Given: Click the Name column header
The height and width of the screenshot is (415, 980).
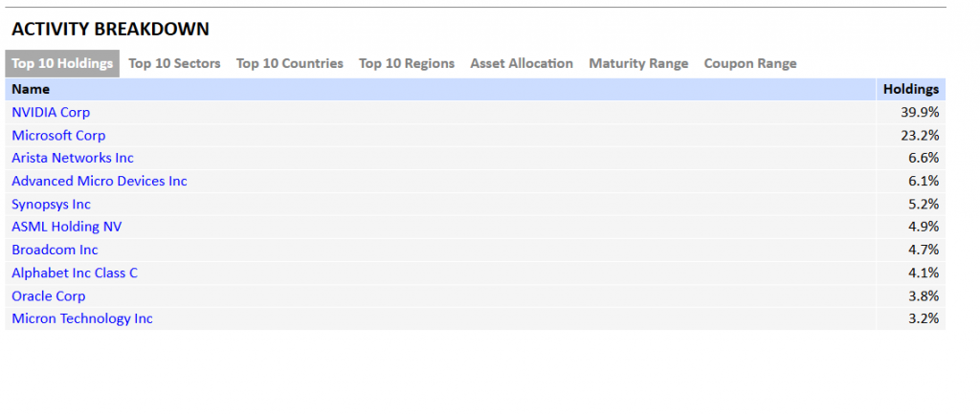Looking at the screenshot, I should pos(31,89).
